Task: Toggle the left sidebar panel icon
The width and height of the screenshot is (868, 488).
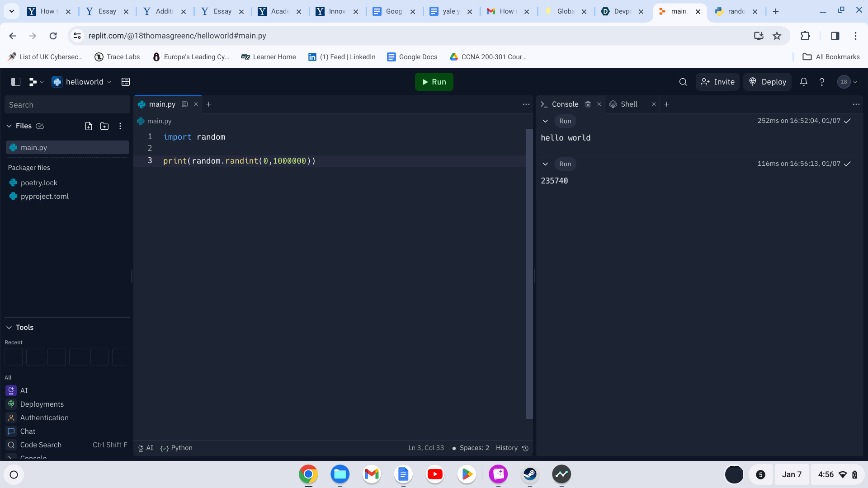Action: 16,82
